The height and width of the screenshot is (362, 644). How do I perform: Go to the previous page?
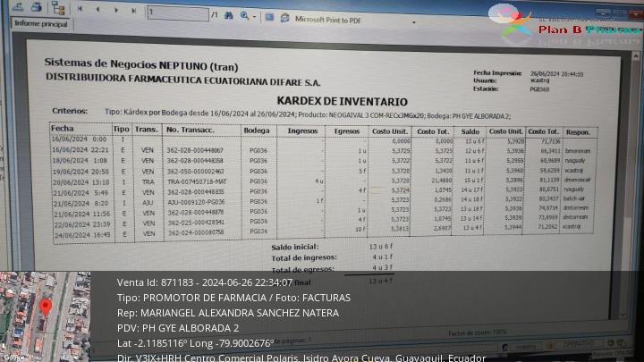click(x=97, y=10)
